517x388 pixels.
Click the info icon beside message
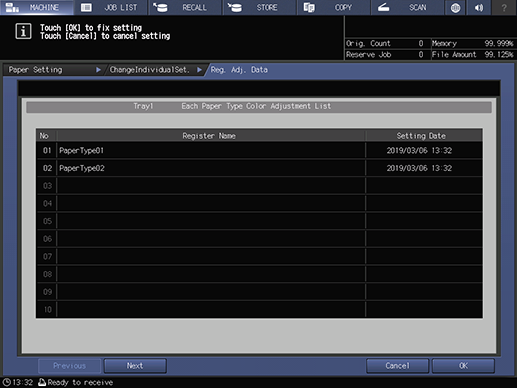23,32
